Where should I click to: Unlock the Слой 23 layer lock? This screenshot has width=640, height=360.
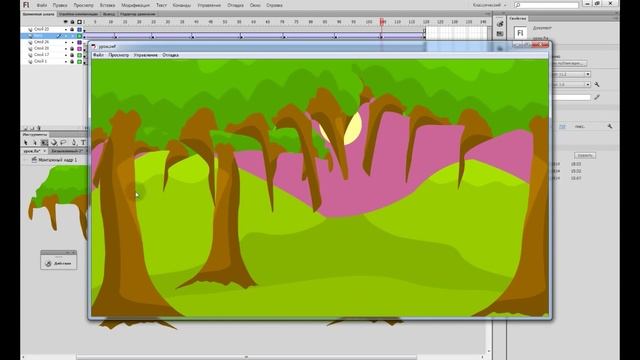coord(72,29)
